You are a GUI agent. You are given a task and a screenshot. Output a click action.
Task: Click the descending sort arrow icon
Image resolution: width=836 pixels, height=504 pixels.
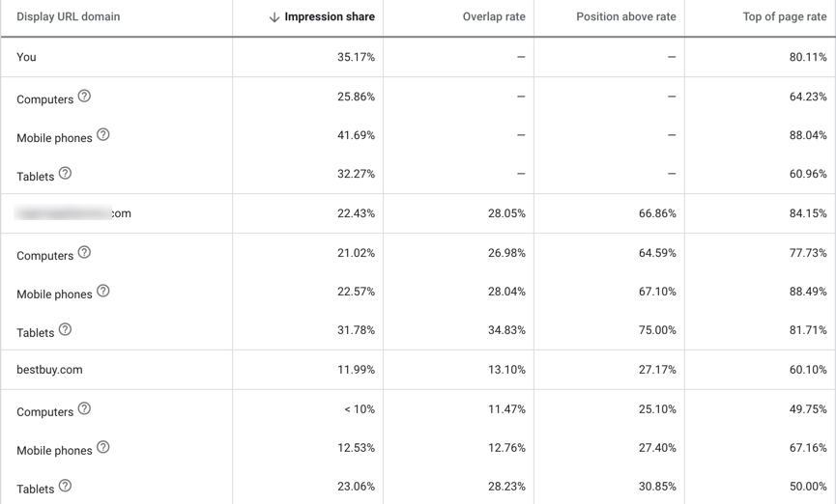[x=274, y=17]
